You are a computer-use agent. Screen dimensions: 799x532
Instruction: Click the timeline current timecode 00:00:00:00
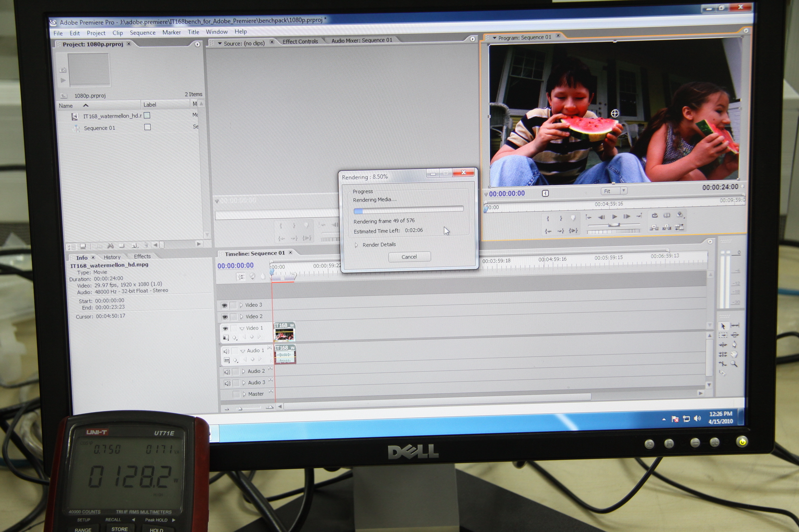pos(235,266)
